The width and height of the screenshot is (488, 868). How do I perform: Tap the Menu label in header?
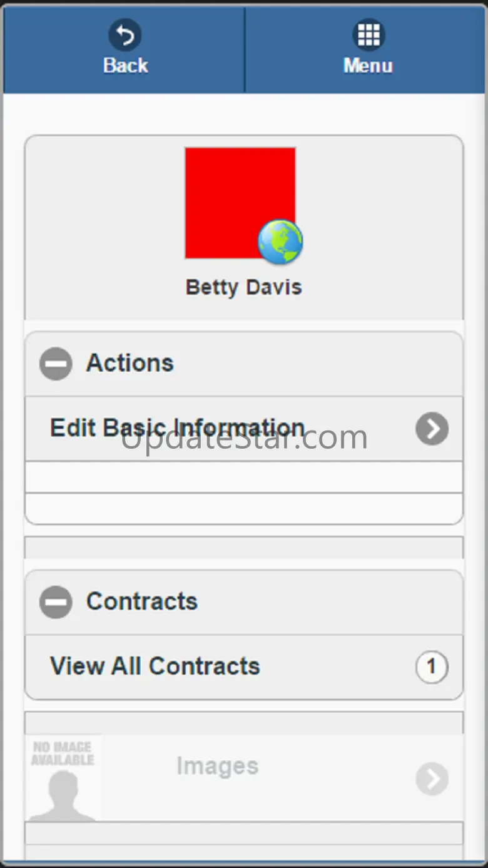[368, 66]
